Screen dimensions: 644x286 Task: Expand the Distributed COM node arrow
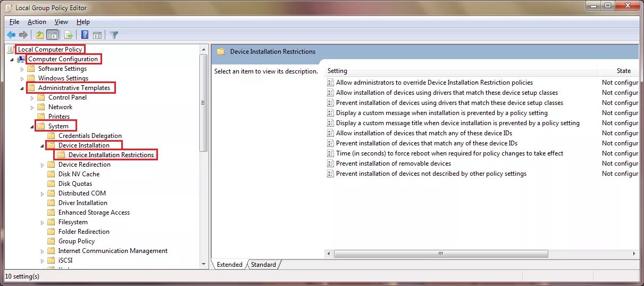[x=42, y=193]
